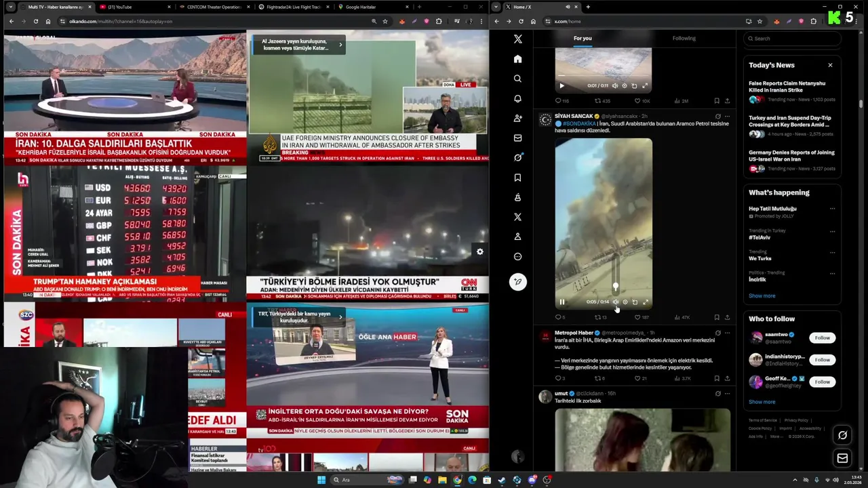Pause the Aramco attack video
This screenshot has width=868, height=488.
click(x=561, y=302)
